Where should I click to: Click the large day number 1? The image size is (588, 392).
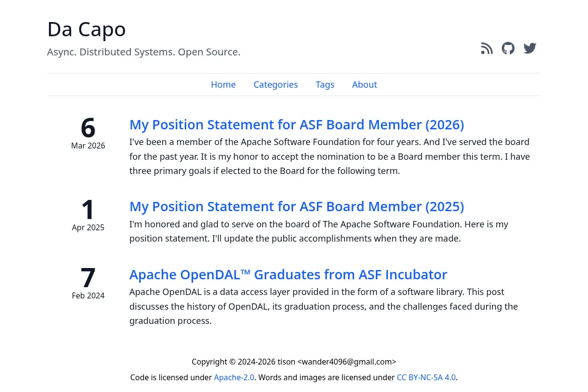point(88,210)
